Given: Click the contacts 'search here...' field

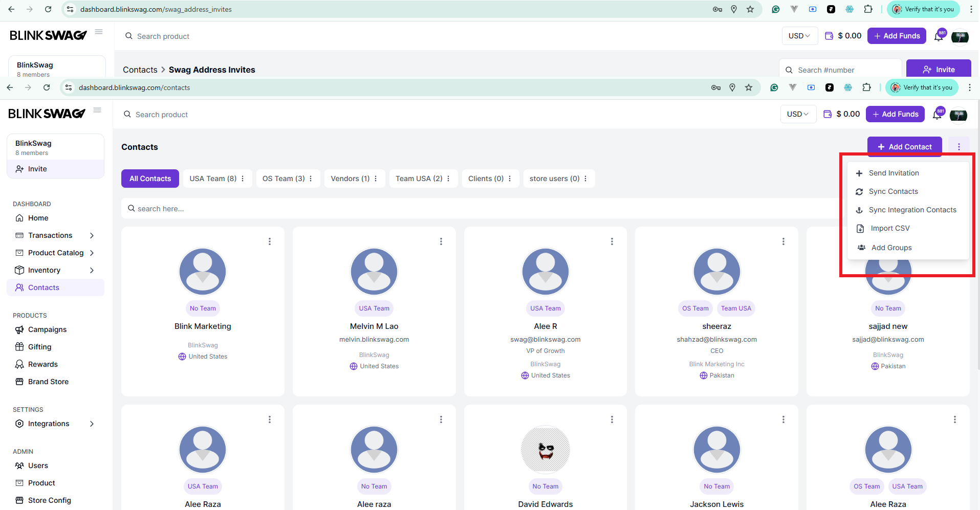Looking at the screenshot, I should pyautogui.click(x=481, y=209).
